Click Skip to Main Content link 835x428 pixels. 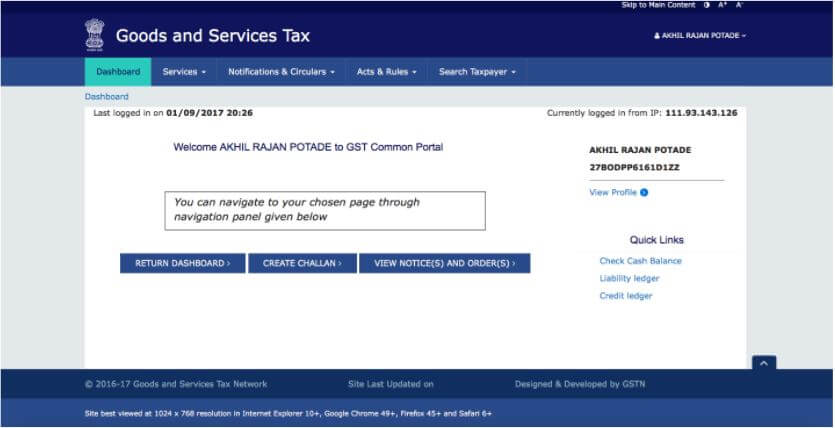(x=658, y=5)
